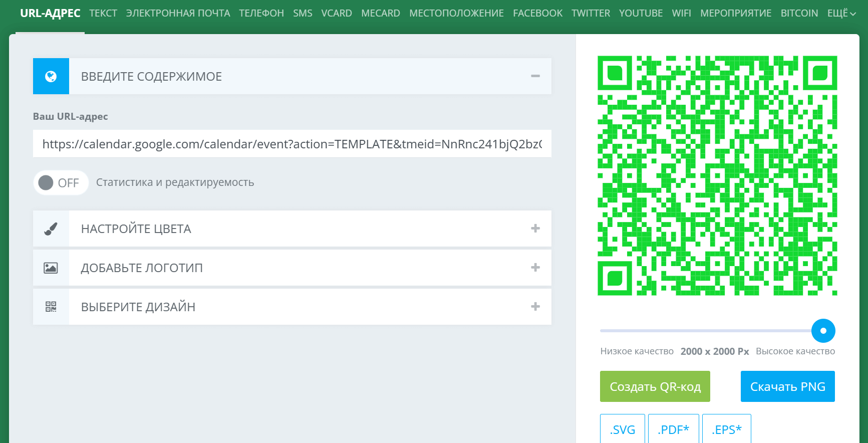Click the globe icon beside ВВЕДИТЕ СОДЕРЖИМОЕ
This screenshot has height=443, width=868.
pos(51,76)
